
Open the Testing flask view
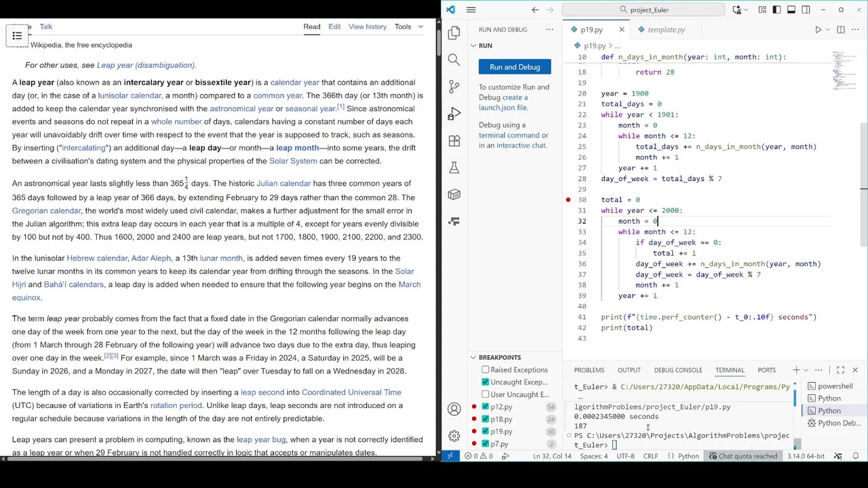tap(454, 167)
